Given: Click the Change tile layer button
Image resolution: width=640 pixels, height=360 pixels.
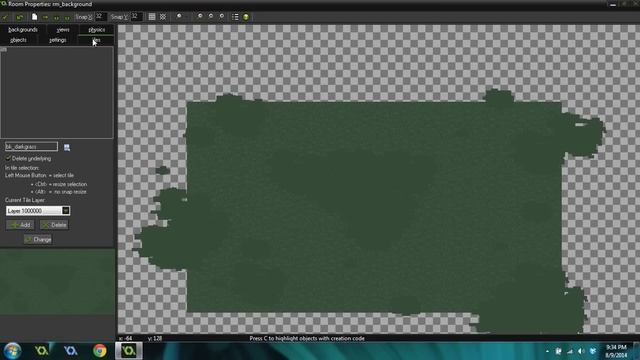Looking at the screenshot, I should [x=38, y=240].
